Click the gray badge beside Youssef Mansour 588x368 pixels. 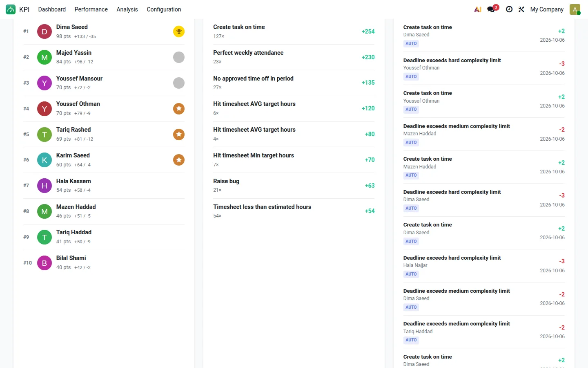179,83
